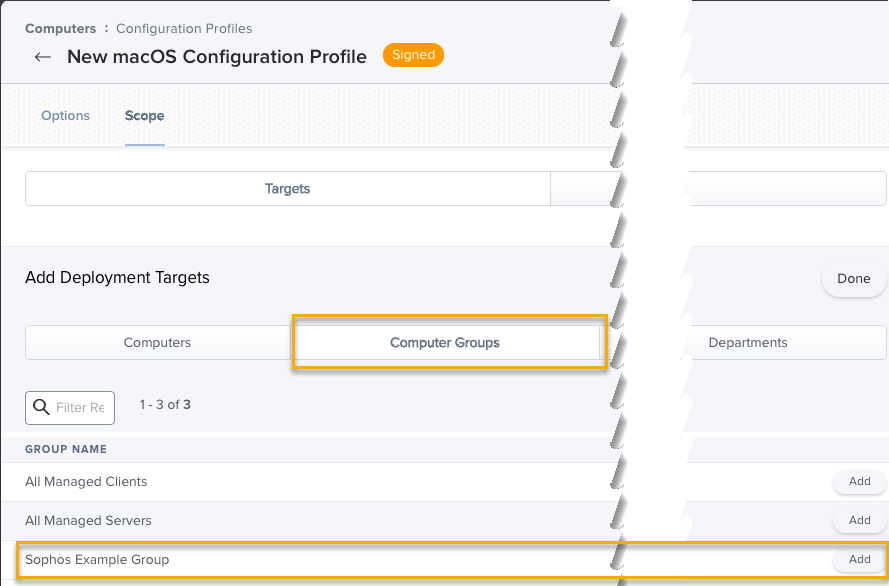Open the Configuration Profiles breadcrumb link
Image resolution: width=889 pixels, height=586 pixels.
pos(184,29)
